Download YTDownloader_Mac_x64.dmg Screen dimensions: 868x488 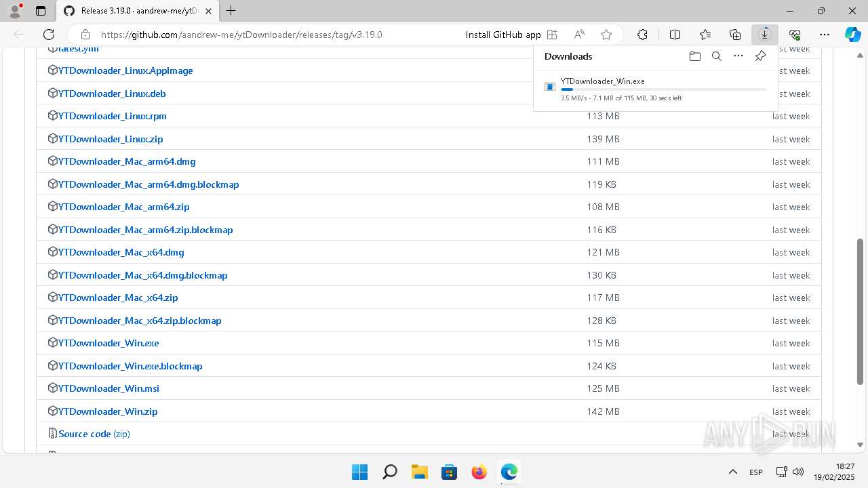121,252
